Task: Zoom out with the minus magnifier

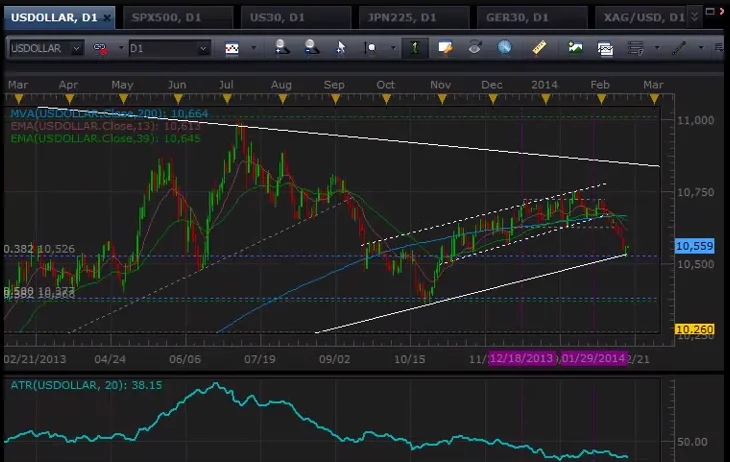Action: [311, 48]
